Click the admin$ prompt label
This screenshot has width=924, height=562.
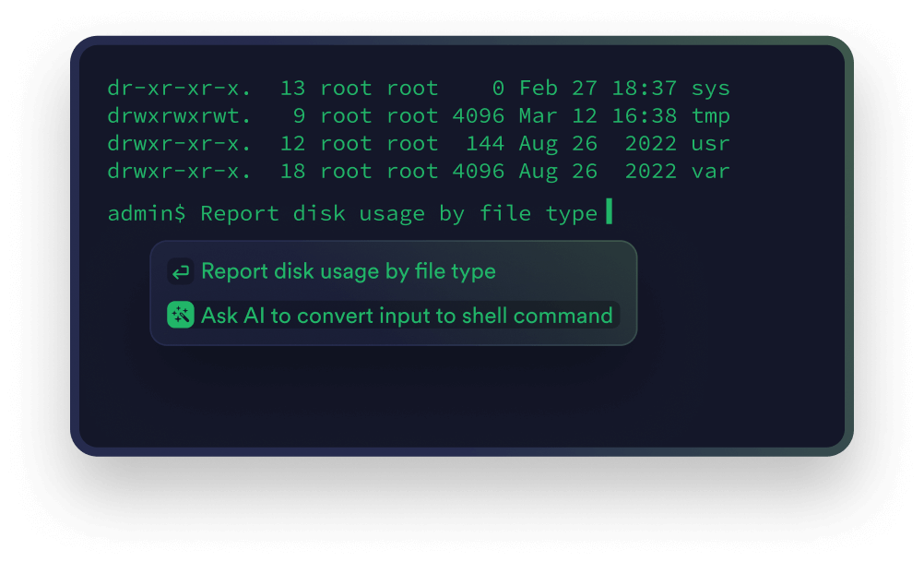[147, 213]
